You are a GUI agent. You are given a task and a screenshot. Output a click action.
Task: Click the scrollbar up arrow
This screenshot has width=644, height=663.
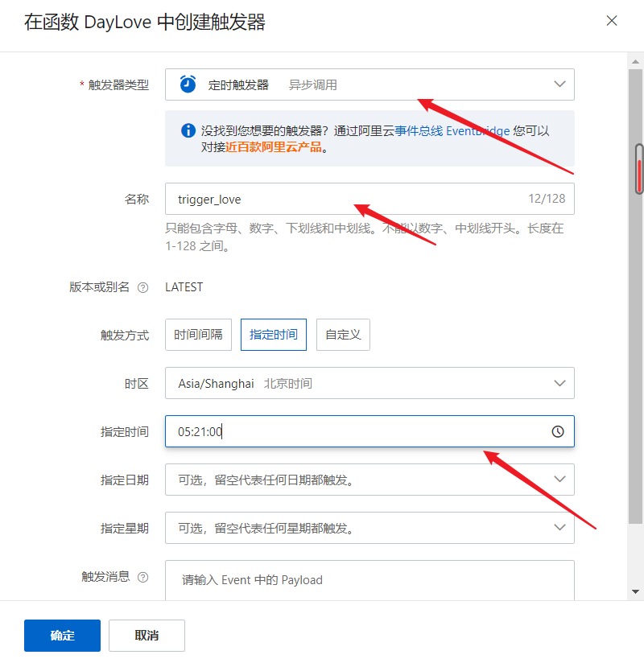(x=635, y=62)
